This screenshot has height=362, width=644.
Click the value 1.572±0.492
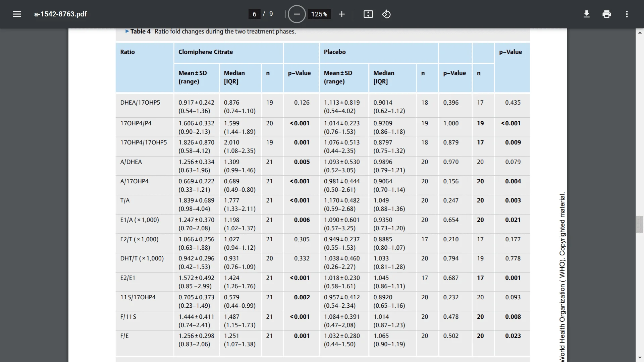[x=196, y=278]
